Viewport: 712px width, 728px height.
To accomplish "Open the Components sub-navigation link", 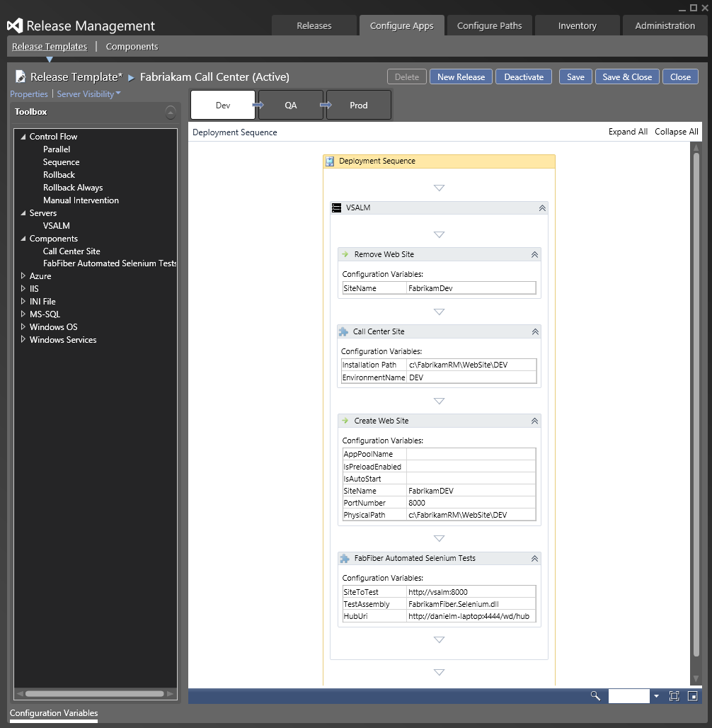I will click(x=132, y=47).
